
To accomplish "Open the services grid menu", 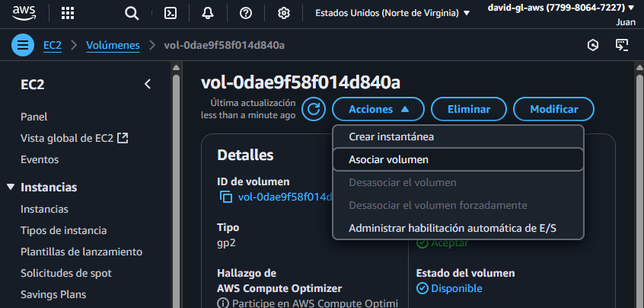I will pyautogui.click(x=68, y=13).
